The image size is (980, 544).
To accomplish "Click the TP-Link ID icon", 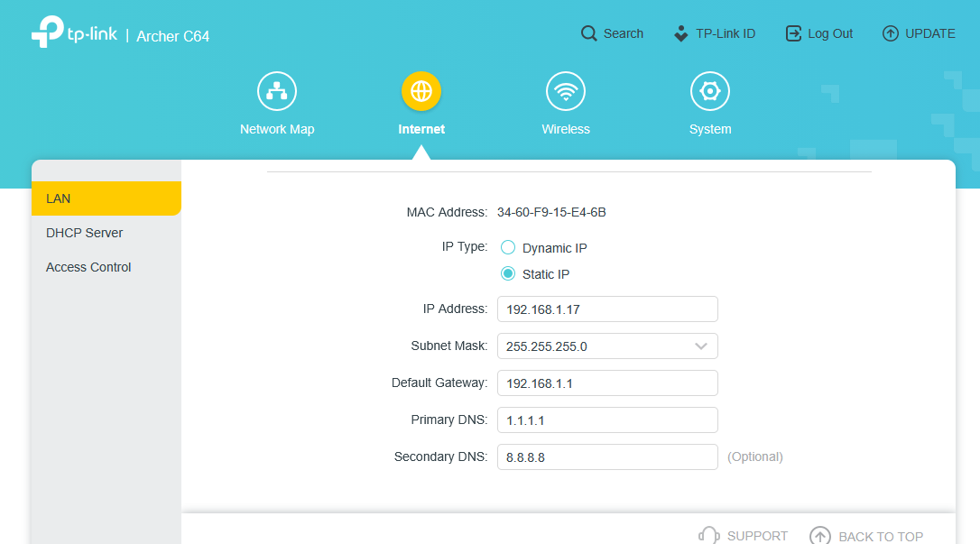I will pos(681,33).
